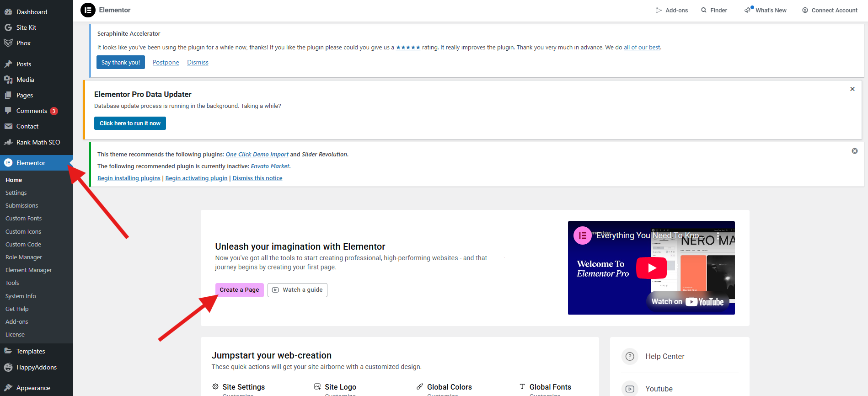Click Dismiss this notice link
This screenshot has width=868, height=396.
click(257, 178)
